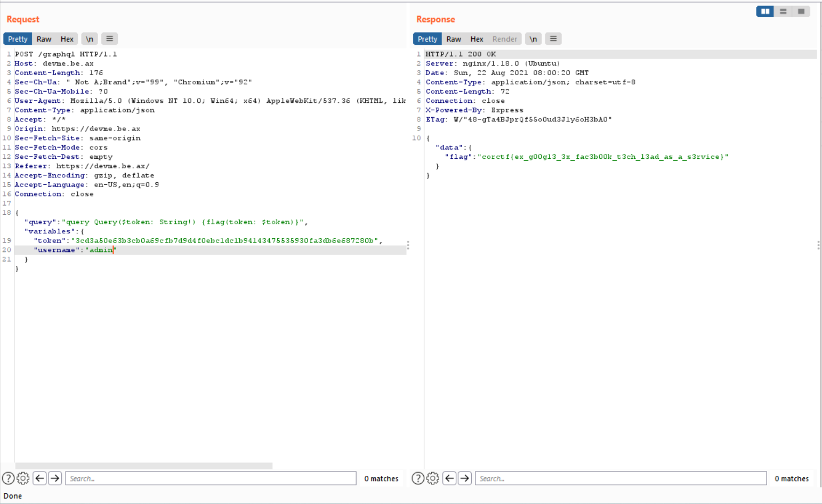Click the Origin: https://devme.be.ax header
Screen dimensions: 822x504
coord(78,129)
